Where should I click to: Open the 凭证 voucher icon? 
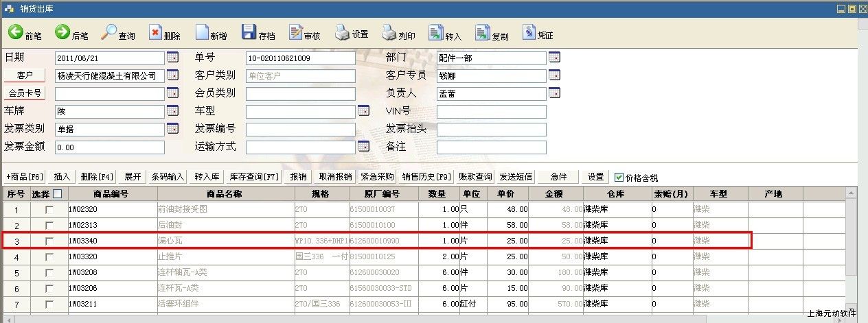pos(529,32)
